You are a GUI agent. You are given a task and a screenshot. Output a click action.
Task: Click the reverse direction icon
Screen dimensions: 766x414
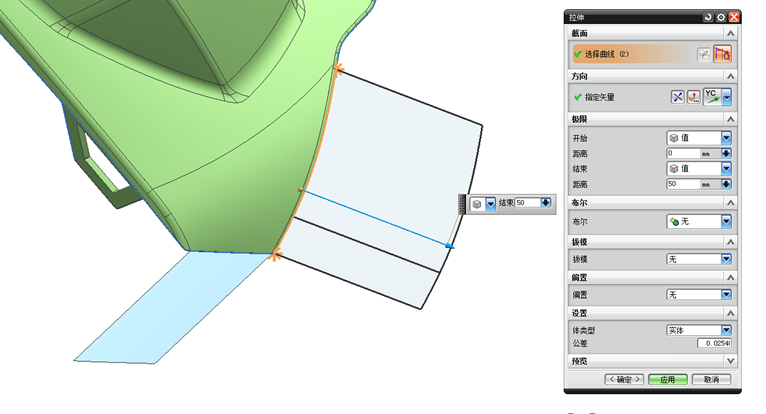click(677, 97)
